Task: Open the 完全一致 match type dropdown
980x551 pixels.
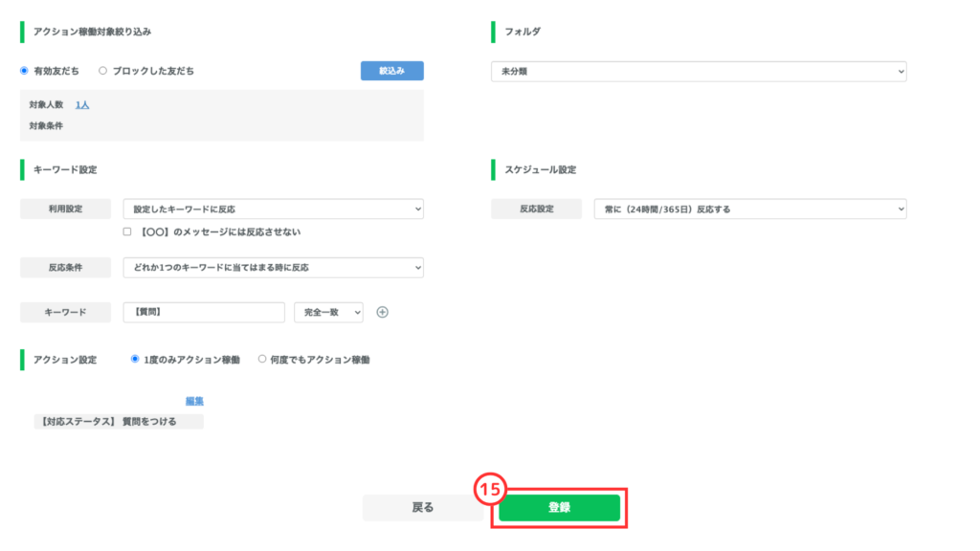Action: [x=328, y=313]
